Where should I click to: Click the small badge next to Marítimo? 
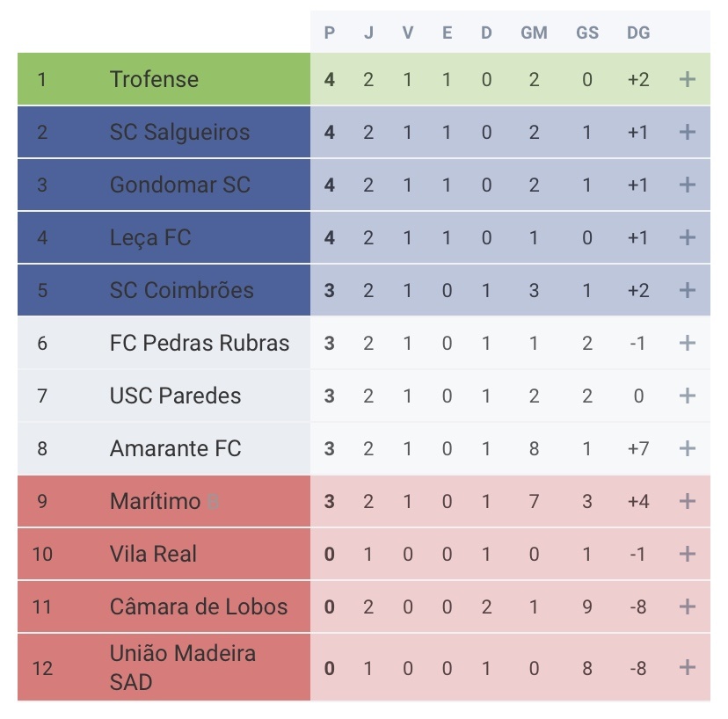click(213, 502)
